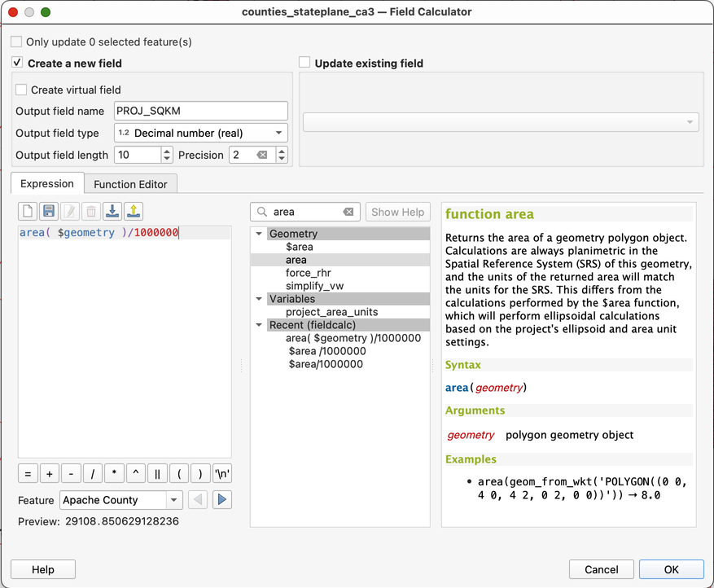Click the export user expressions icon
Screen dimensions: 714x588
(x=134, y=212)
